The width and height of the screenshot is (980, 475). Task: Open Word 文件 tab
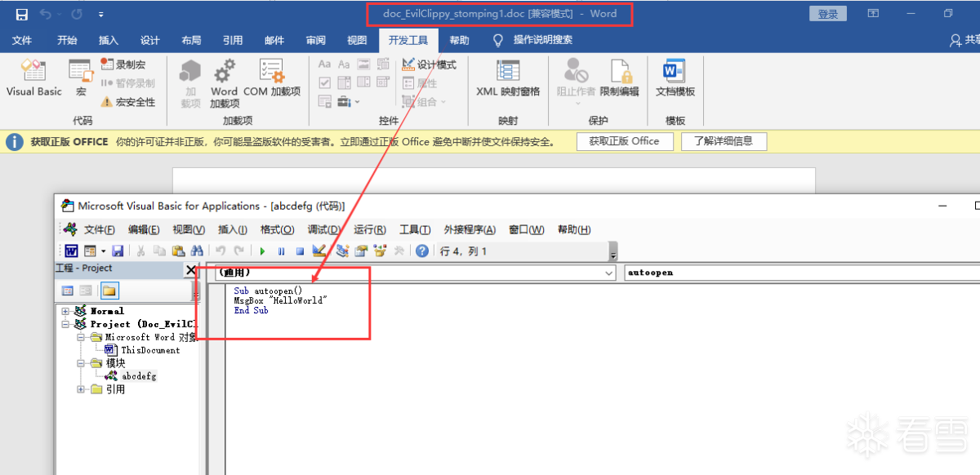point(22,40)
